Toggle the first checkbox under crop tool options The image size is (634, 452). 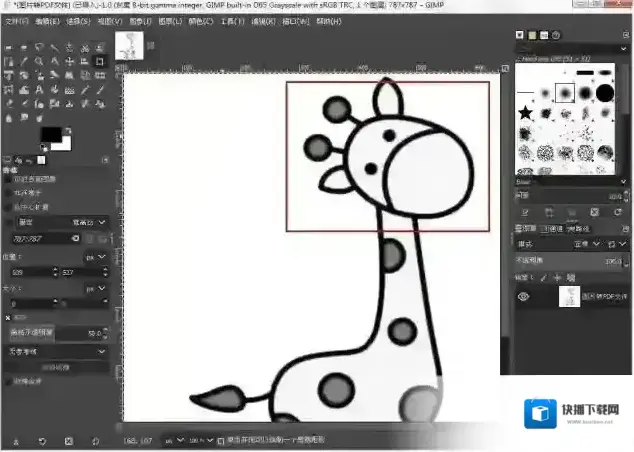(x=9, y=179)
